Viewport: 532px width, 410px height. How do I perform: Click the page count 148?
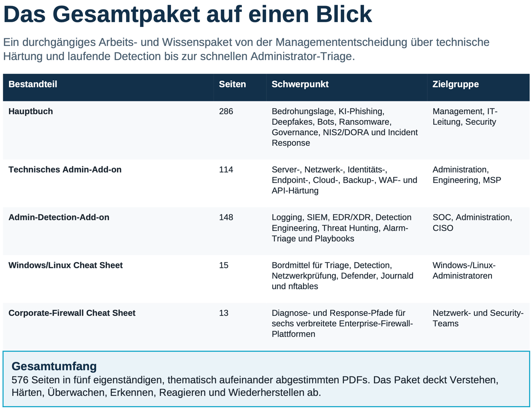pos(226,217)
